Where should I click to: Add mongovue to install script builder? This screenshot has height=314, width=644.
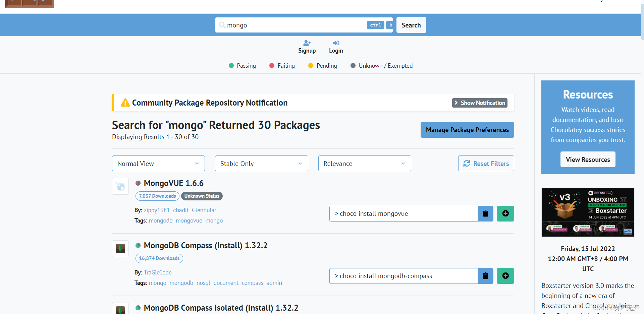(x=505, y=213)
